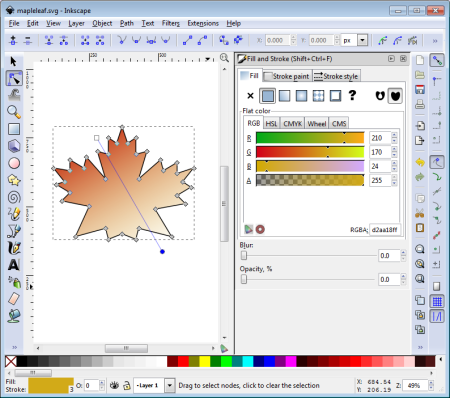Select the Calligraphy tool
This screenshot has width=450, height=398.
[x=14, y=248]
